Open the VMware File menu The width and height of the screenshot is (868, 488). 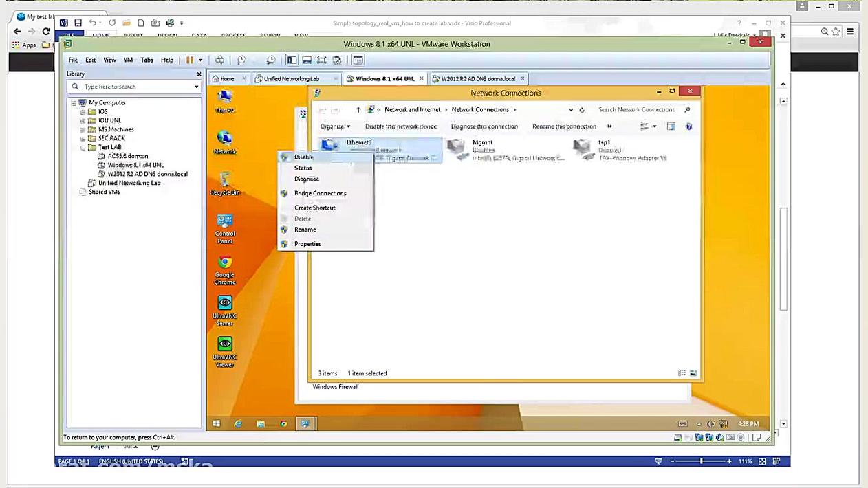click(73, 60)
